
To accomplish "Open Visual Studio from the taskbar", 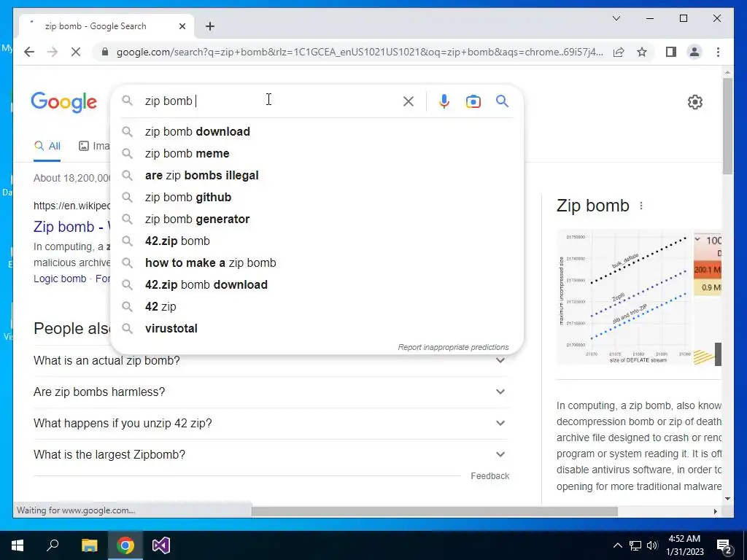I will point(161,545).
